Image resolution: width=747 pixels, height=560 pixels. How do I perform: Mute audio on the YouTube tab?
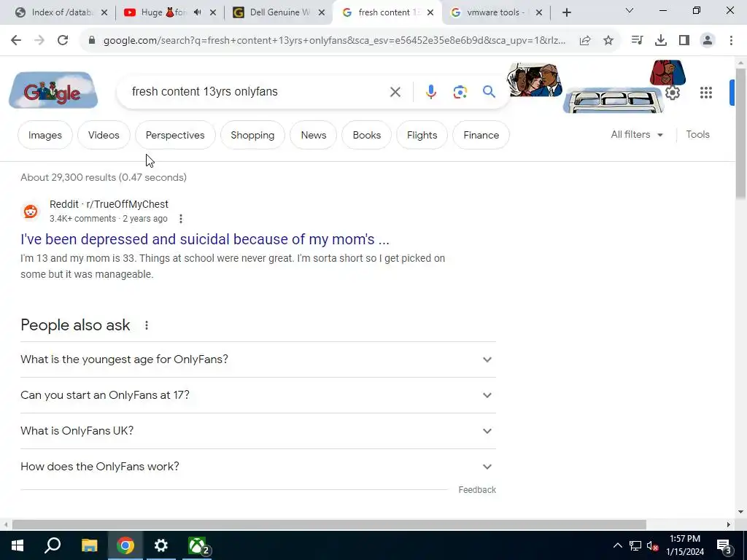pyautogui.click(x=198, y=12)
